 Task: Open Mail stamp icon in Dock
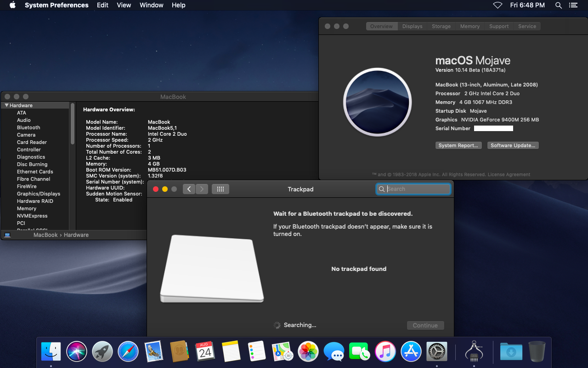click(154, 352)
